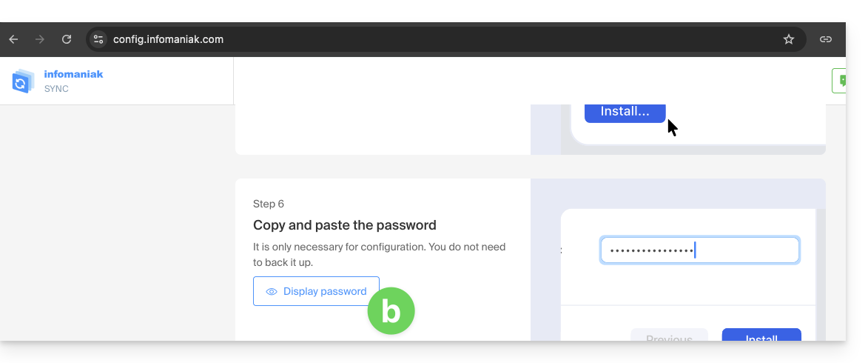Click the infomaniak Sync logo icon
This screenshot has width=868, height=363.
pos(23,81)
